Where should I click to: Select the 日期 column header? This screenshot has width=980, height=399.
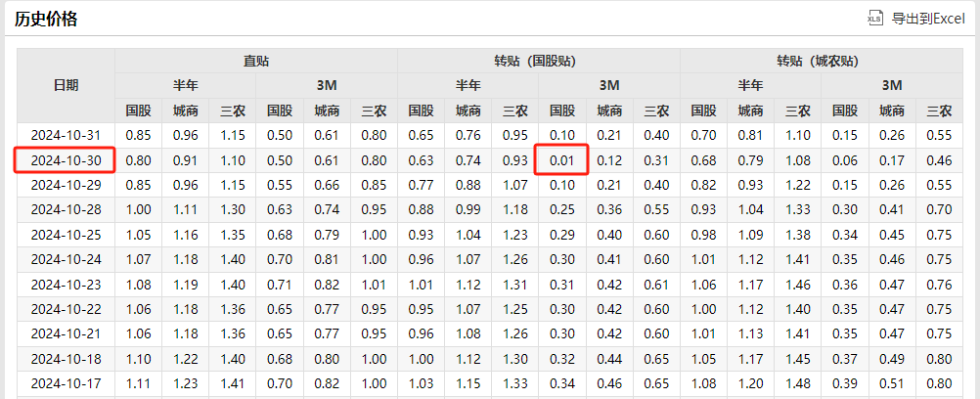pyautogui.click(x=66, y=85)
